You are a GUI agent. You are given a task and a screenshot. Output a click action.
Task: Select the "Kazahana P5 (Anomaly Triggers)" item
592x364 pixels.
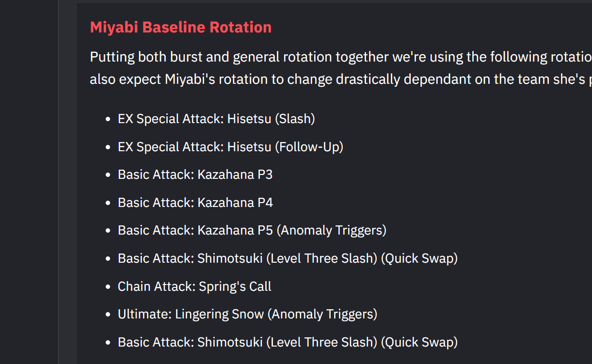pyautogui.click(x=252, y=230)
